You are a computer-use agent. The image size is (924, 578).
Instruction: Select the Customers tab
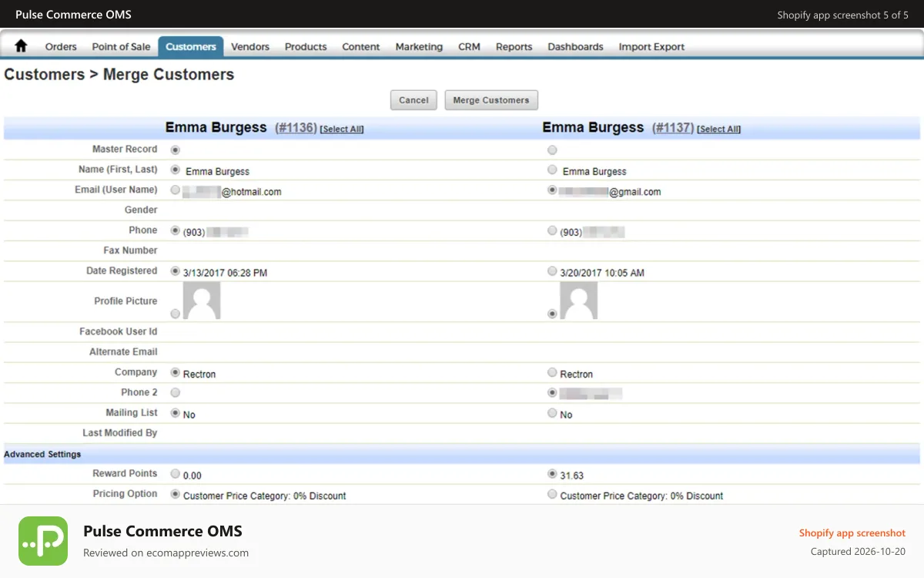pos(191,47)
